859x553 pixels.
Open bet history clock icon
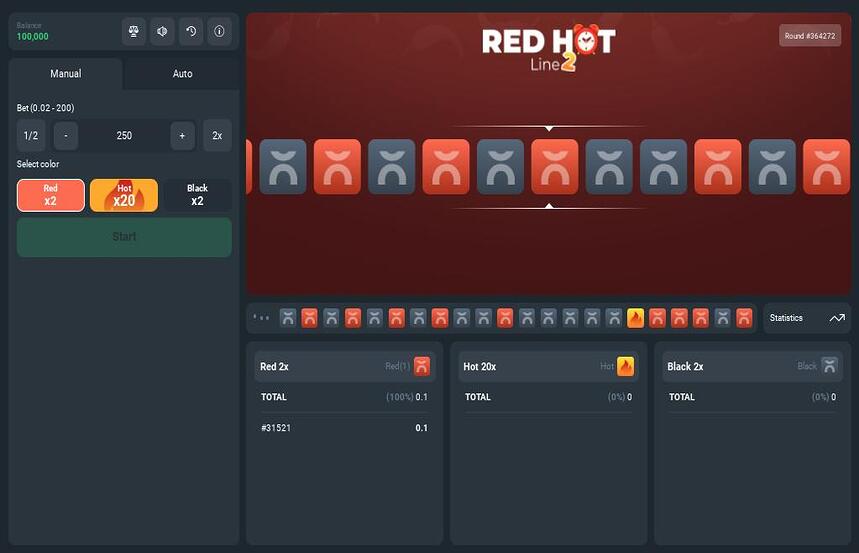click(191, 31)
